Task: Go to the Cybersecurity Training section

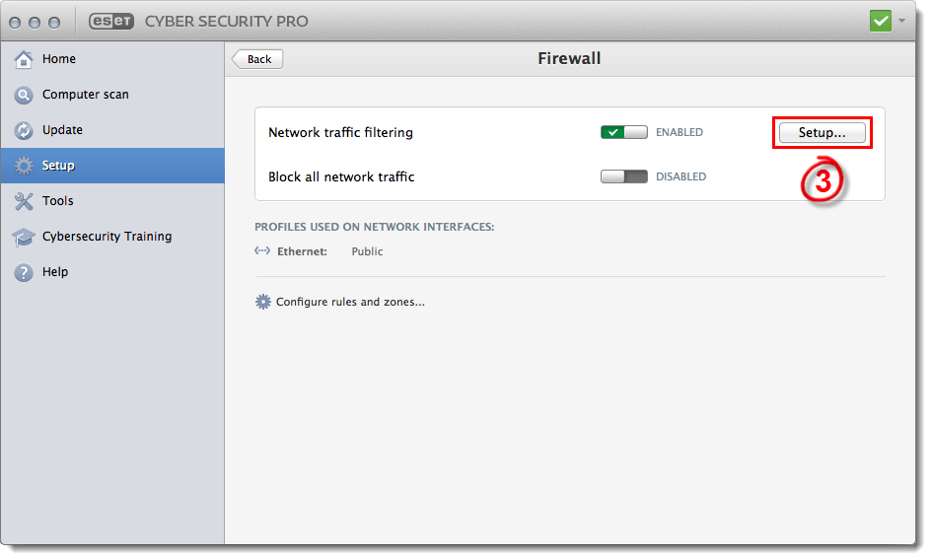Action: [x=107, y=237]
